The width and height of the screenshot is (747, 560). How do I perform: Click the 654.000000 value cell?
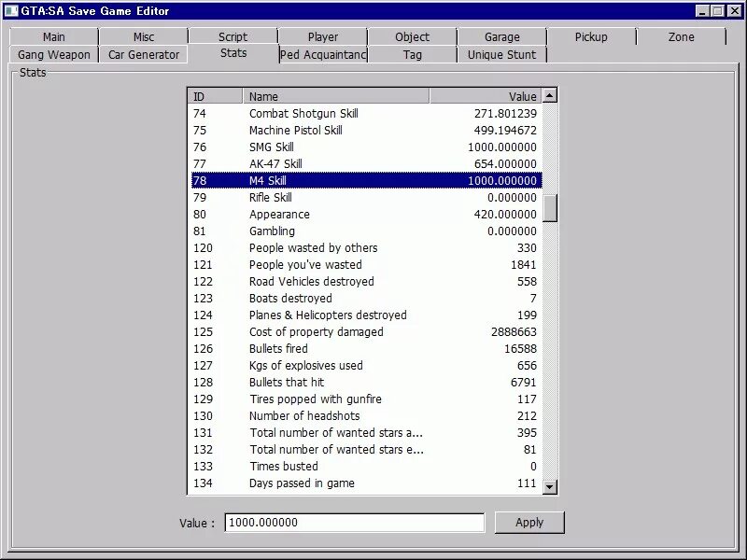(505, 164)
